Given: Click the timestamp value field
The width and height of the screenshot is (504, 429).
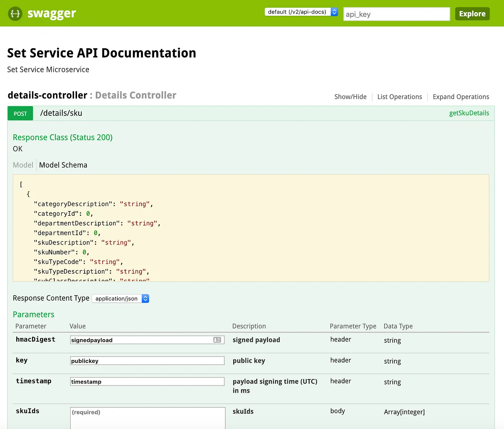Looking at the screenshot, I should tap(147, 381).
